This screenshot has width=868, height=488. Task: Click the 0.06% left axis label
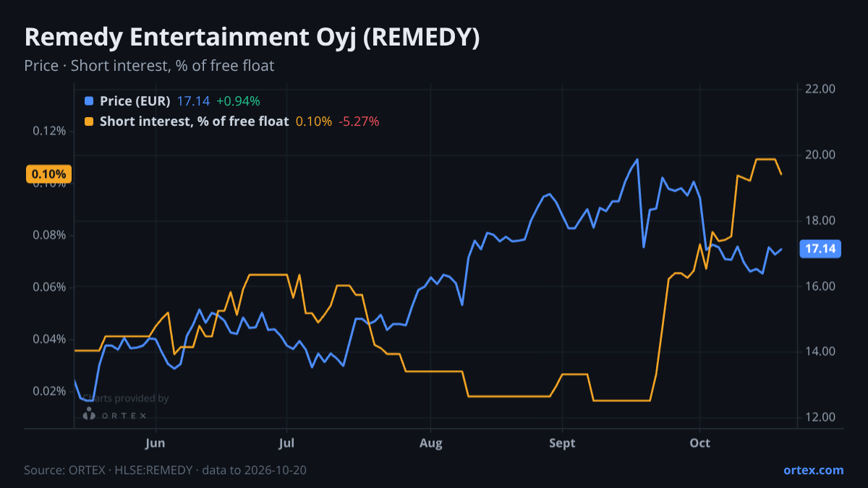(x=49, y=287)
